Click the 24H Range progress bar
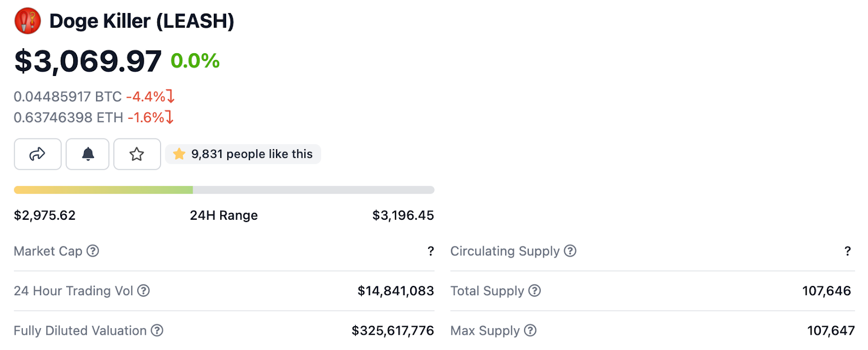Viewport: 868px width, 350px height. click(x=224, y=190)
